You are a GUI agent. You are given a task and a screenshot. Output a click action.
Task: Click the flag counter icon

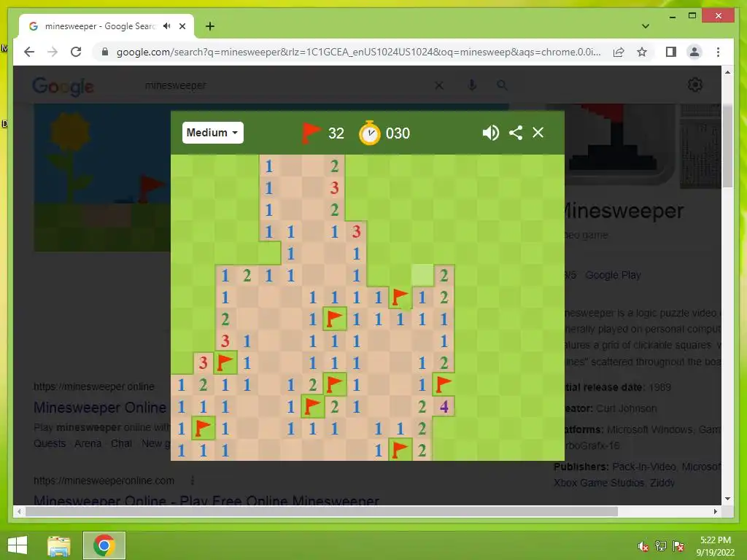311,133
